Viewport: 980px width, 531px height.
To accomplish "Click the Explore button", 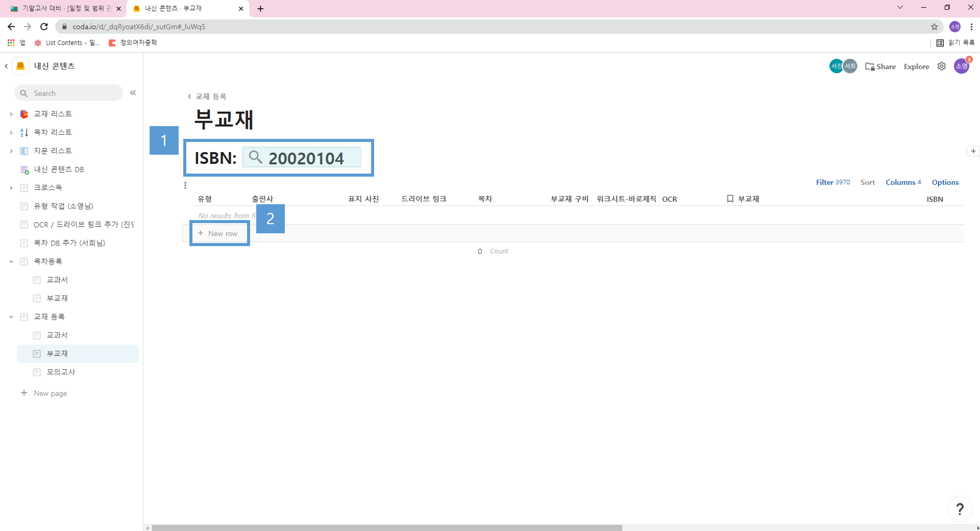I will [x=917, y=66].
